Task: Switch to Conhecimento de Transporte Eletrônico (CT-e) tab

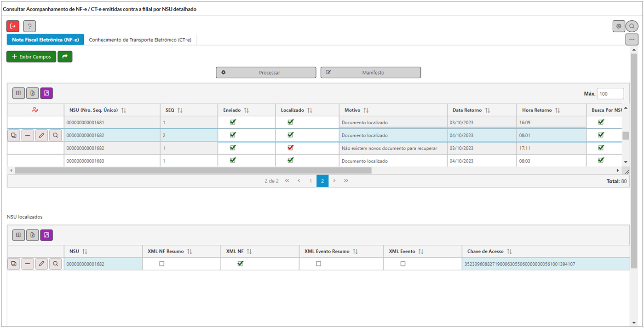Action: pos(140,40)
